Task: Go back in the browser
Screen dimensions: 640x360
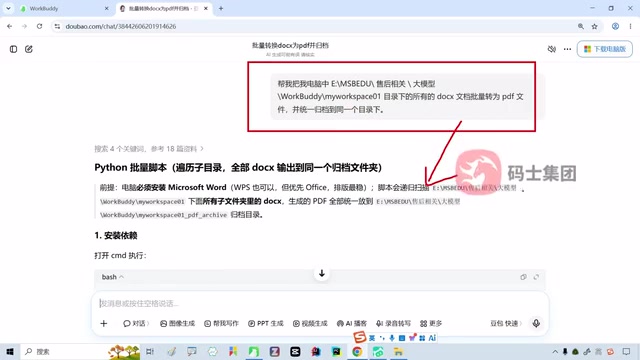Action: [x=9, y=26]
